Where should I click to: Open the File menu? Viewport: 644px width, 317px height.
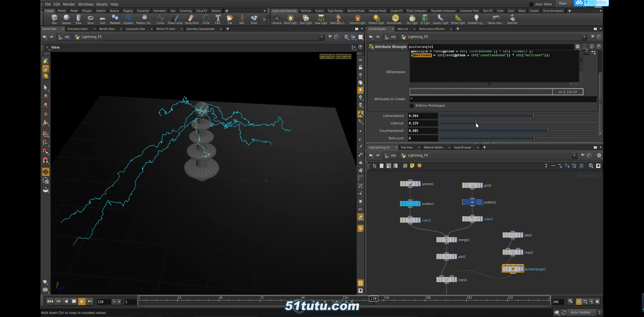click(48, 4)
